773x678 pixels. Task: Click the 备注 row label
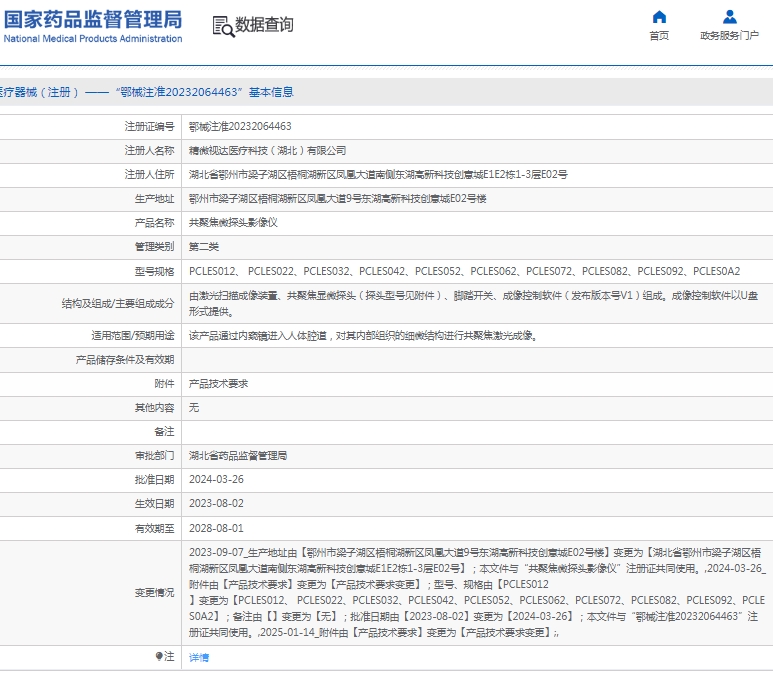click(x=164, y=432)
